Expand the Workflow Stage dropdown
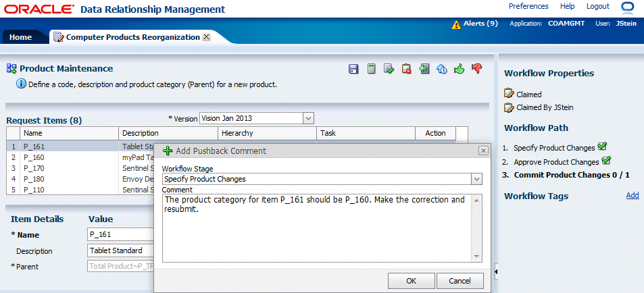644x293 pixels. click(476, 179)
